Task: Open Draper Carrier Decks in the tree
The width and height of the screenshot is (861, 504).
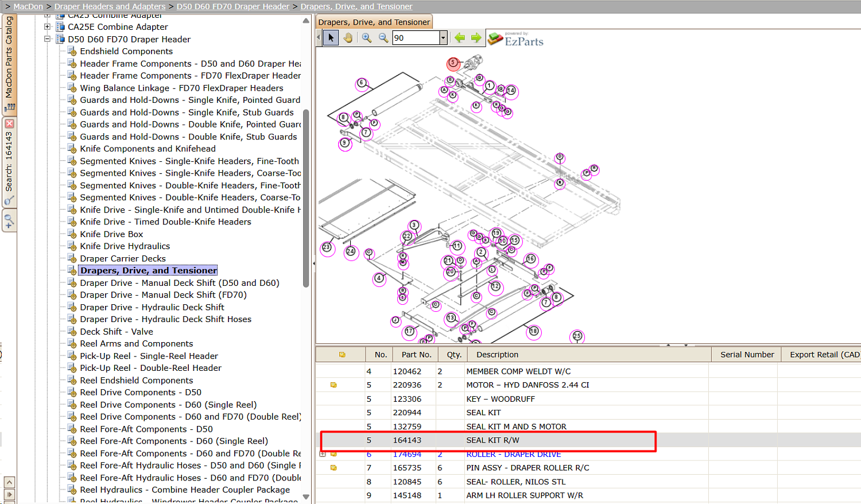Action: tap(123, 258)
